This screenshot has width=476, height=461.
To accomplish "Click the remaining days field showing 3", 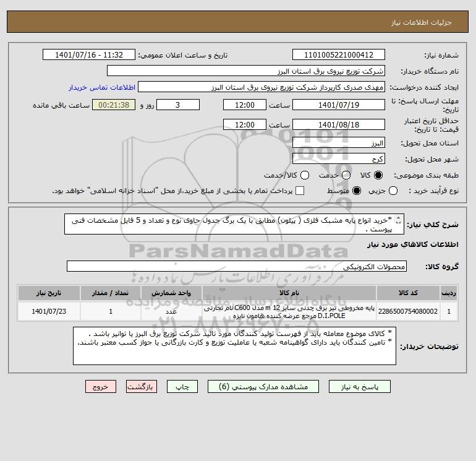I will tap(178, 105).
